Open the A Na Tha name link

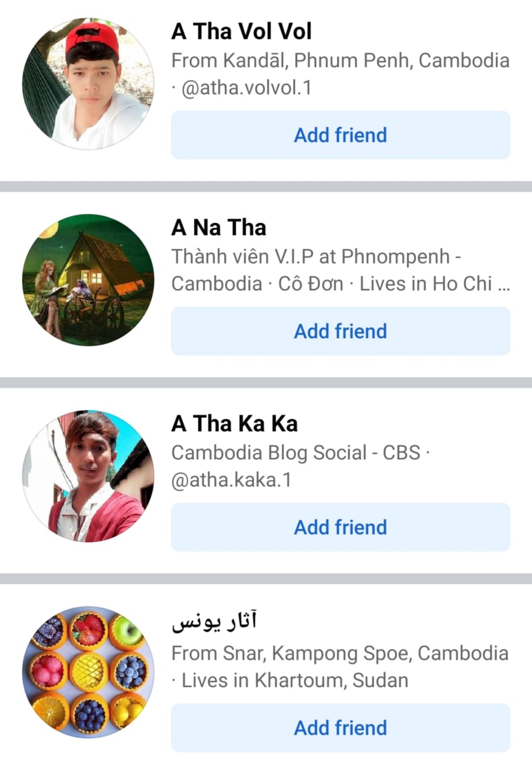[219, 227]
